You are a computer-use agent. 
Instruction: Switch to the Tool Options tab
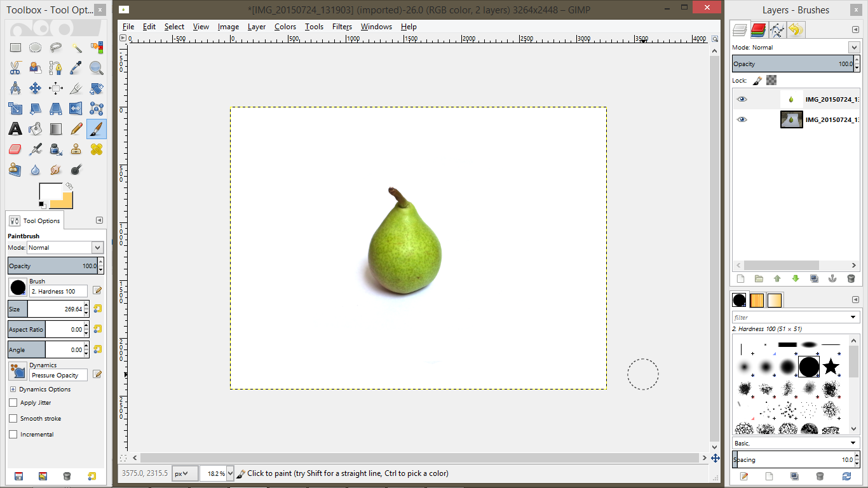[x=34, y=220]
